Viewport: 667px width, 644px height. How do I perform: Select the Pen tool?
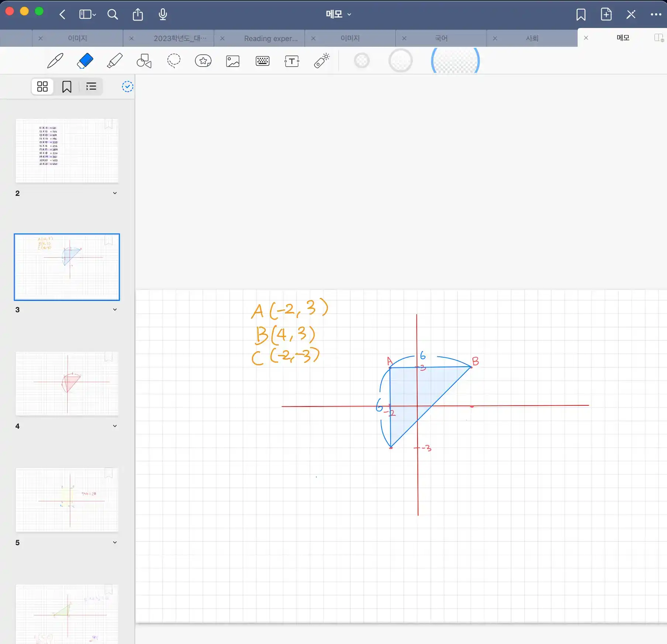(x=55, y=61)
